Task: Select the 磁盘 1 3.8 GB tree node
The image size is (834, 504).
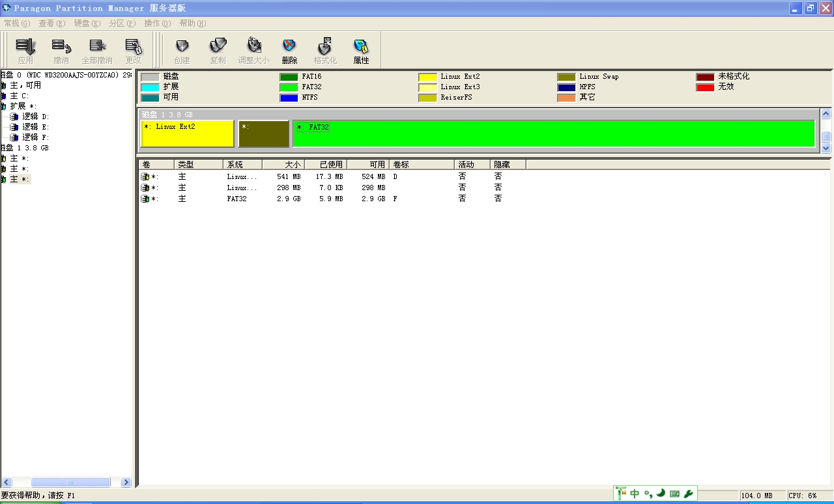Action: tap(25, 148)
